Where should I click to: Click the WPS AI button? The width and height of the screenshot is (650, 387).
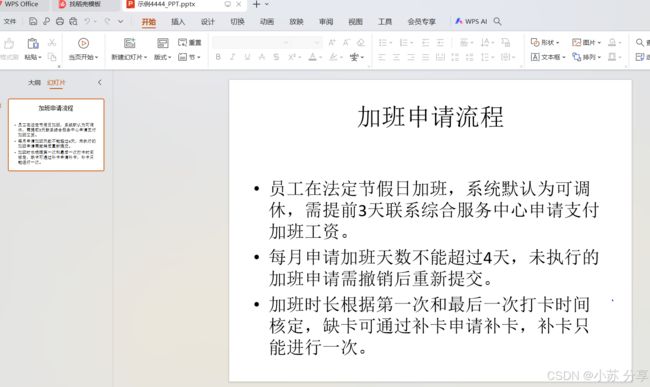(471, 21)
